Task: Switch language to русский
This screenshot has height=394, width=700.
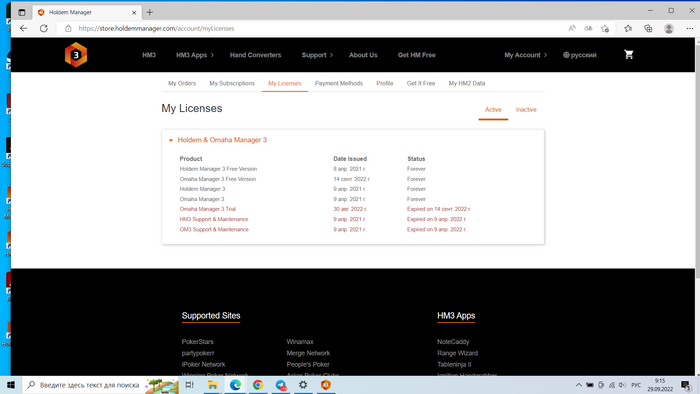Action: coord(579,55)
